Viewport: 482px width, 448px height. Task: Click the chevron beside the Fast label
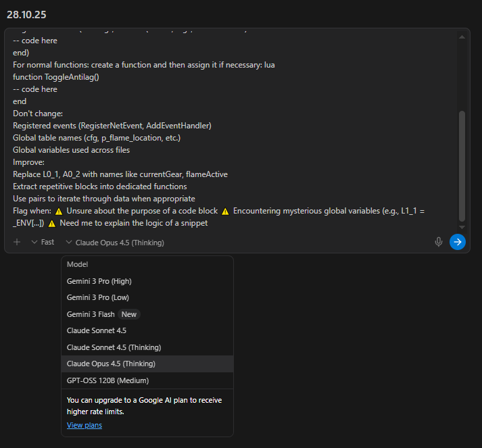coord(34,242)
